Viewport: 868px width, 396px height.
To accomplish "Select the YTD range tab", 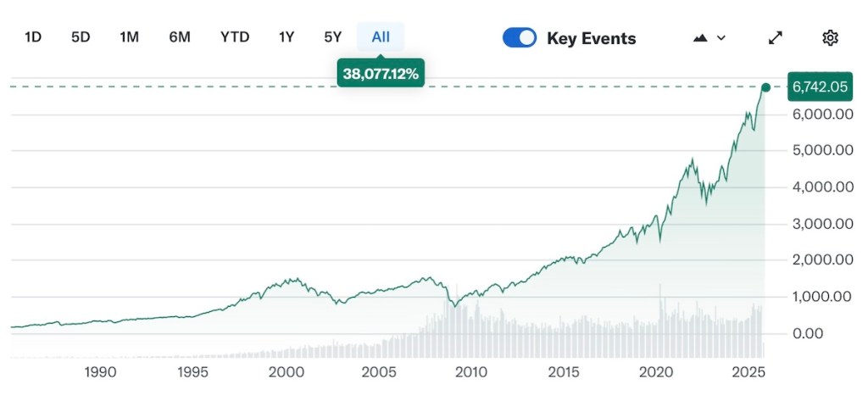I will (x=234, y=36).
